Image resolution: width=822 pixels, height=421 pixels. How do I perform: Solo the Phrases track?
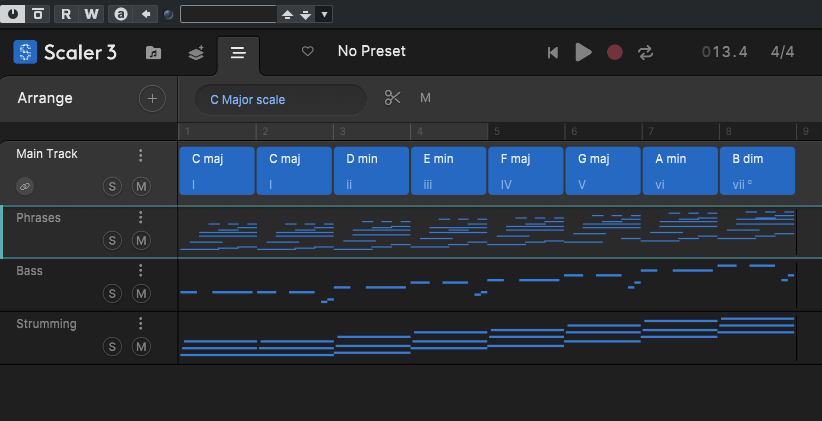coord(112,240)
